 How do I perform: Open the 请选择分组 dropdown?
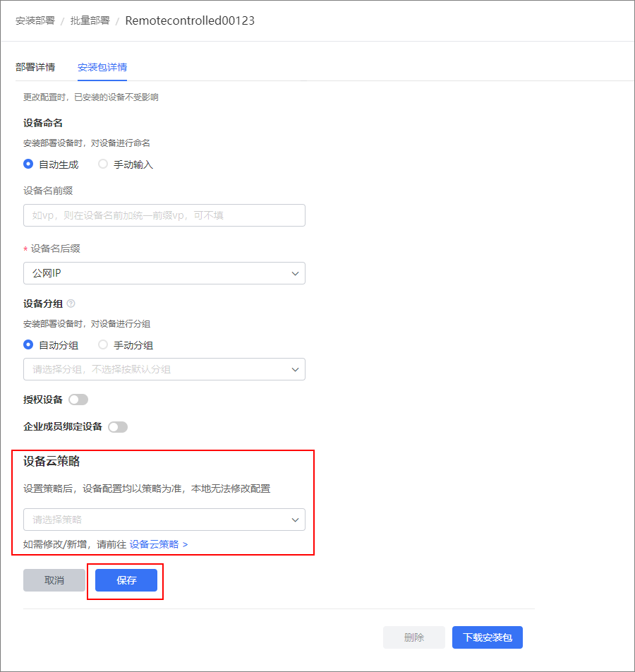pyautogui.click(x=164, y=369)
